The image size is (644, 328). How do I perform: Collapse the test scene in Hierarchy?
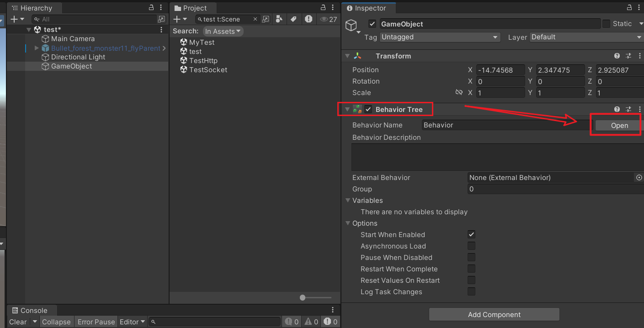coord(29,30)
